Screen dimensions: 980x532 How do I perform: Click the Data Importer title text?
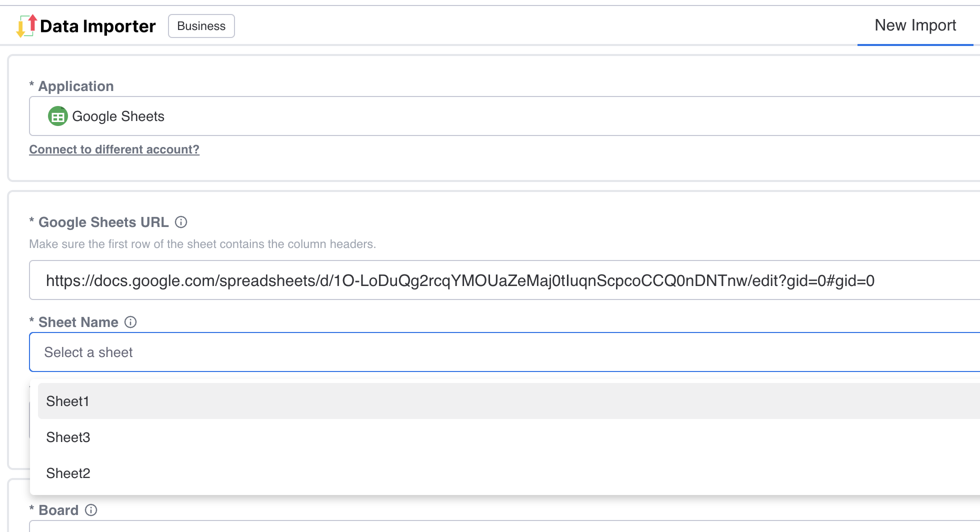(97, 26)
